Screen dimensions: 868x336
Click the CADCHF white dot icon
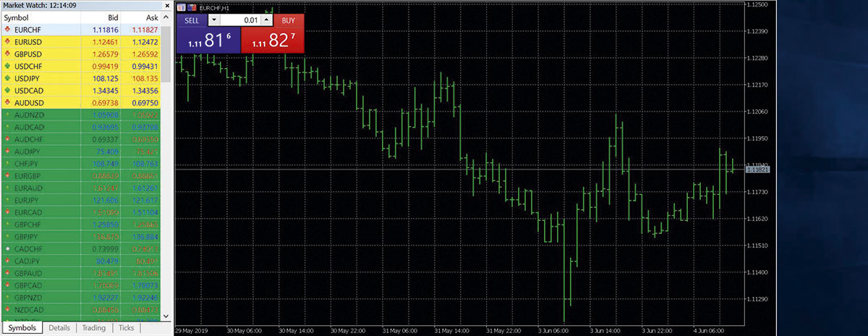click(x=7, y=248)
